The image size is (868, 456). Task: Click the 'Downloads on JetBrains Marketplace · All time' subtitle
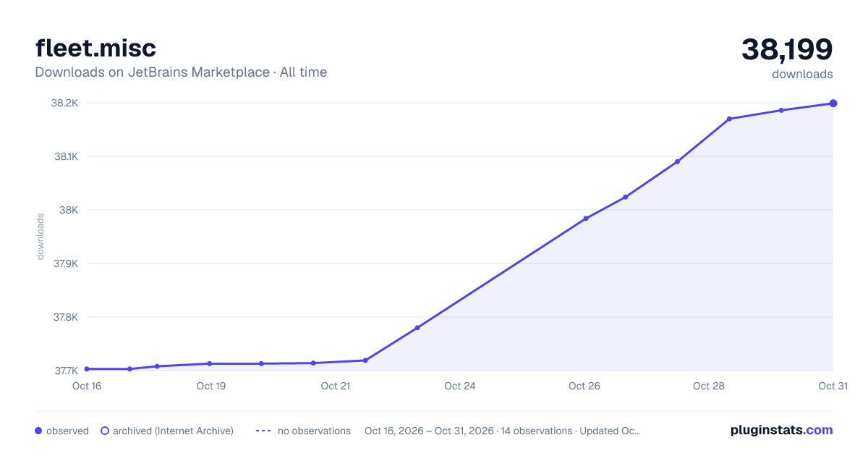point(181,72)
